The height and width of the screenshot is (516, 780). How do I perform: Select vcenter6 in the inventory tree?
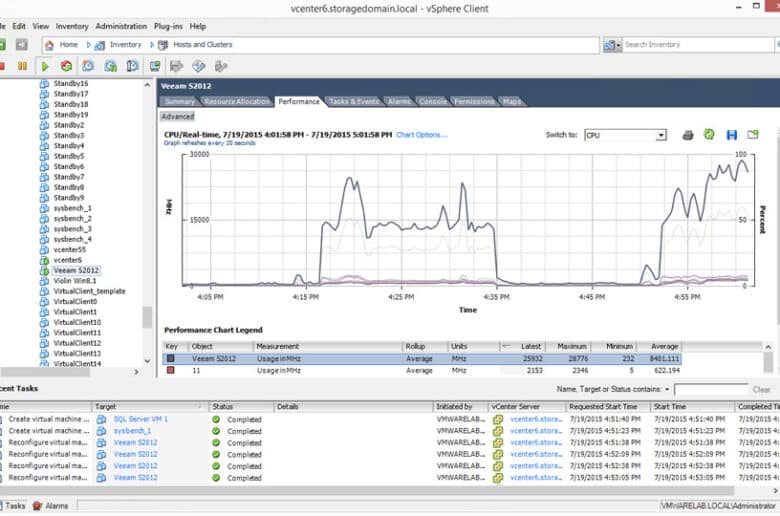pyautogui.click(x=68, y=260)
